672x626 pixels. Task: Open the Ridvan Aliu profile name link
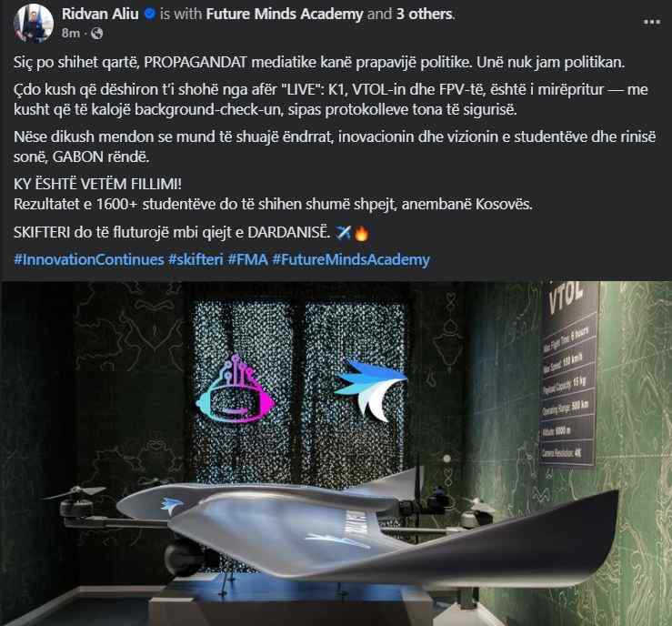(100, 15)
